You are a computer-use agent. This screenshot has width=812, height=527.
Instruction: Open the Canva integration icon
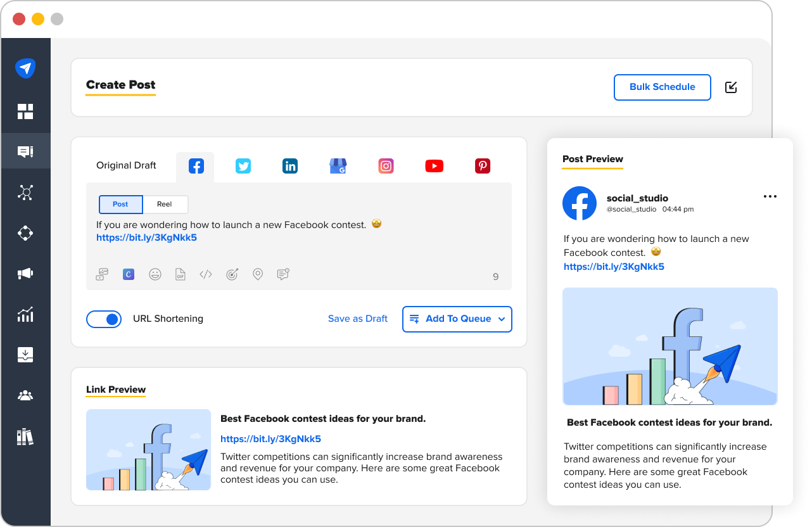click(128, 274)
